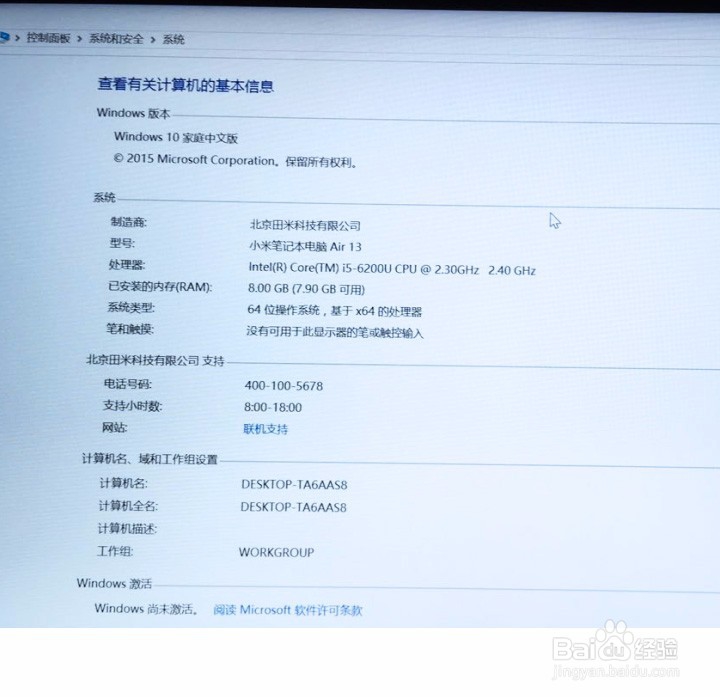The width and height of the screenshot is (720, 697).
Task: Select the 系统 breadcrumb item
Action: (x=174, y=39)
